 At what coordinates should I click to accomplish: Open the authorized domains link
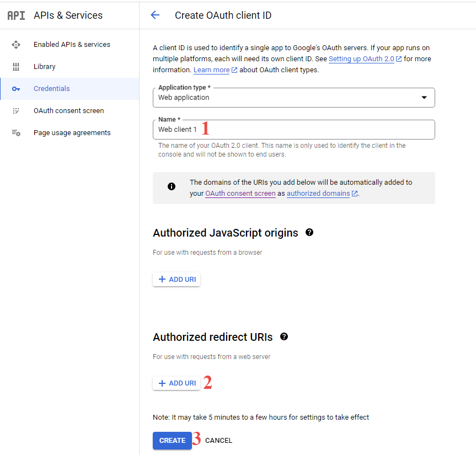tap(318, 194)
